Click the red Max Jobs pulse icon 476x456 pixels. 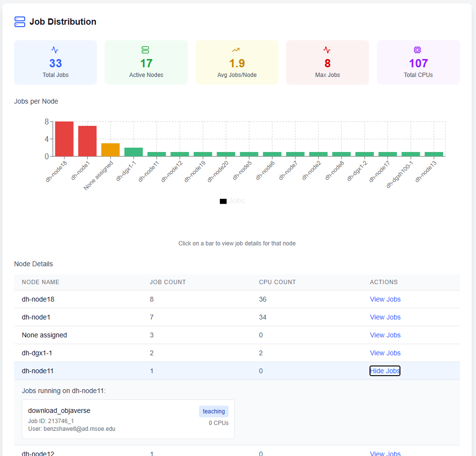coord(327,50)
